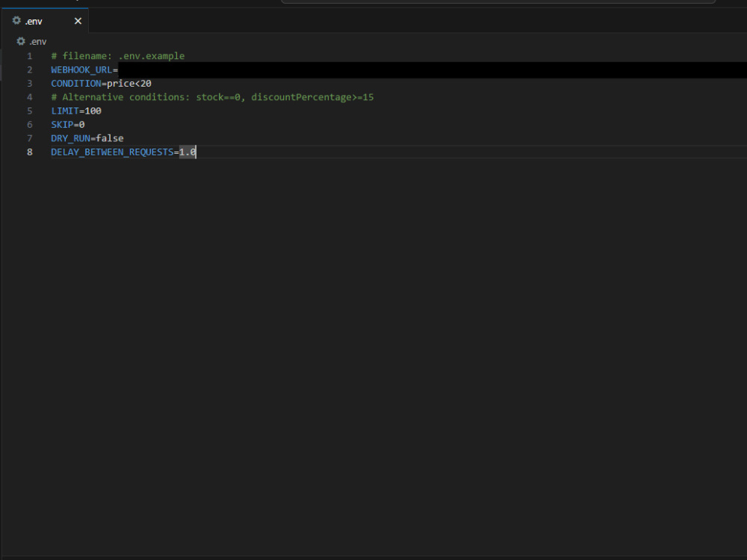Click line number 6 in the gutter
The height and width of the screenshot is (560, 747).
tap(30, 125)
